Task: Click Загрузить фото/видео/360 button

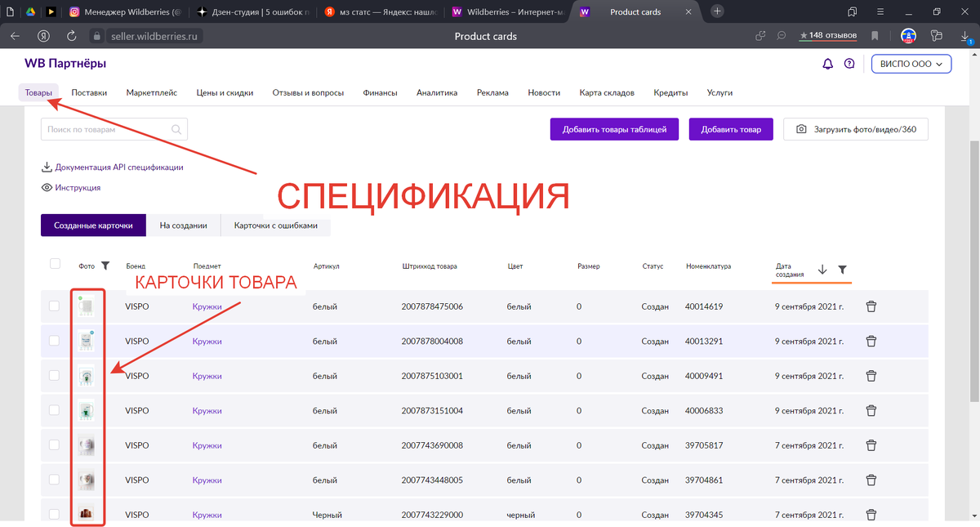Action: (856, 129)
